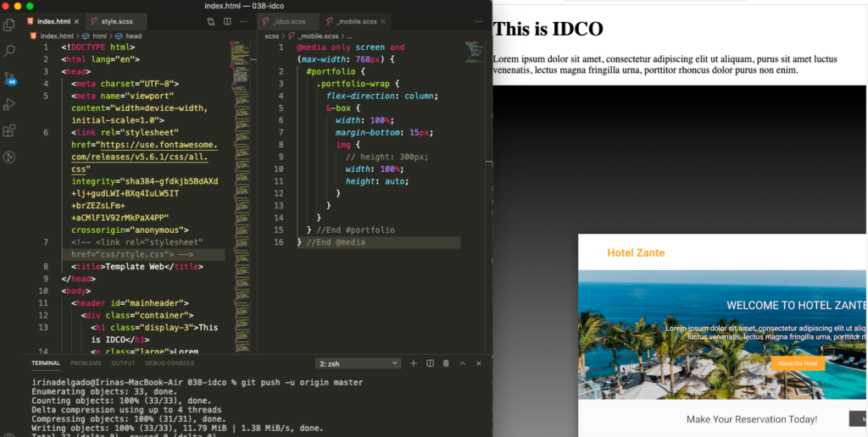The height and width of the screenshot is (437, 868).
Task: Open the GitLens icon below Extensions
Action: (8, 157)
